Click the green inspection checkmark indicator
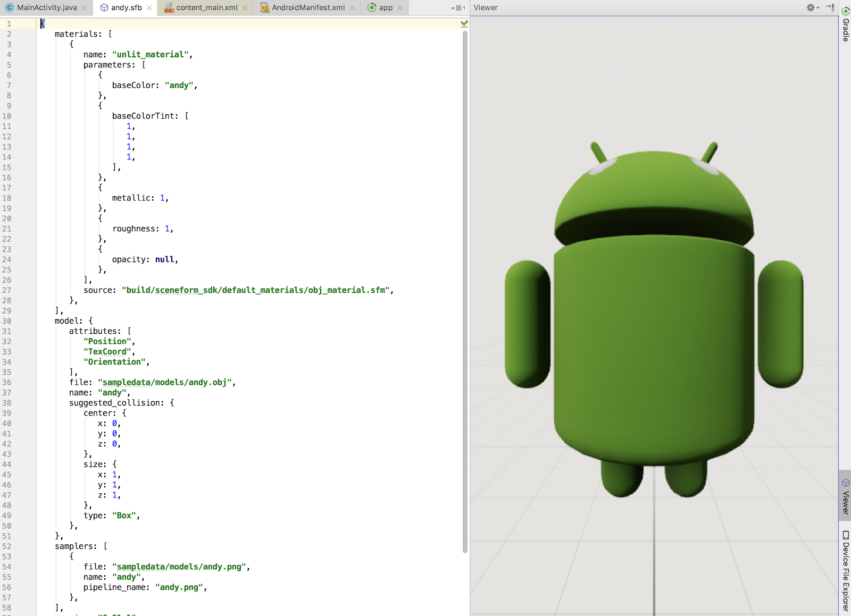Image resolution: width=851 pixels, height=616 pixels. pos(464,24)
